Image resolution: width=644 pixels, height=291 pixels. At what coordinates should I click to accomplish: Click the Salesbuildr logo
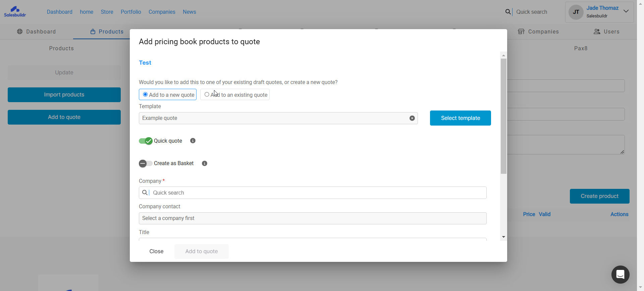click(15, 12)
